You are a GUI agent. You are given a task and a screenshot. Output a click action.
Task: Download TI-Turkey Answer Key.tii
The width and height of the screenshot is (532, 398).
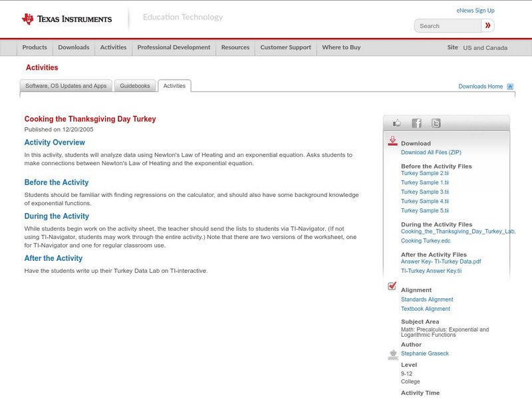click(431, 271)
